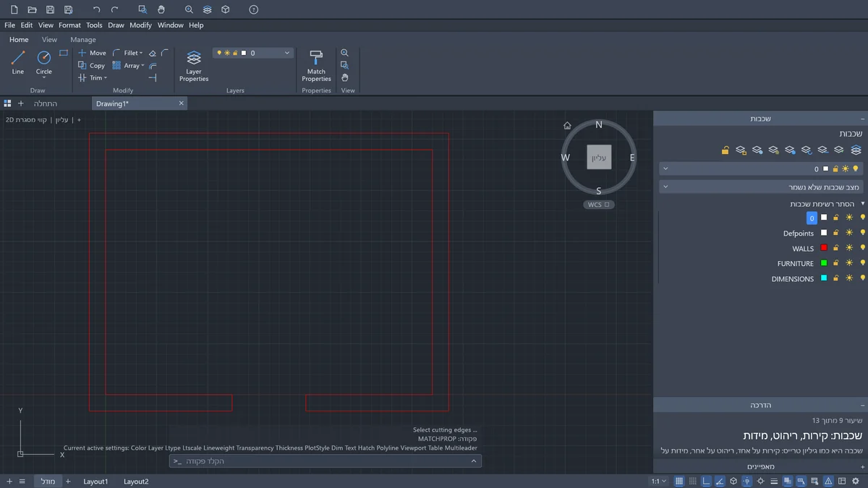Click the home icon near the compass

pyautogui.click(x=568, y=126)
